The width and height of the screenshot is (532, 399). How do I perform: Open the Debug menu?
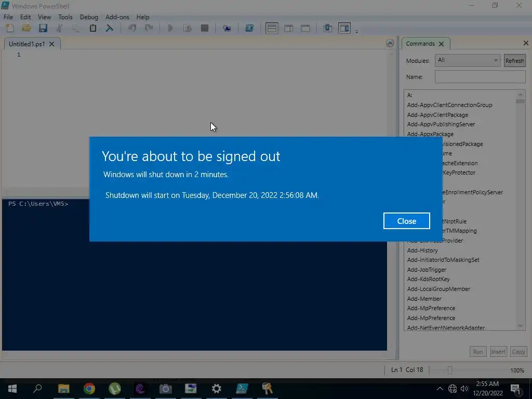tap(89, 17)
